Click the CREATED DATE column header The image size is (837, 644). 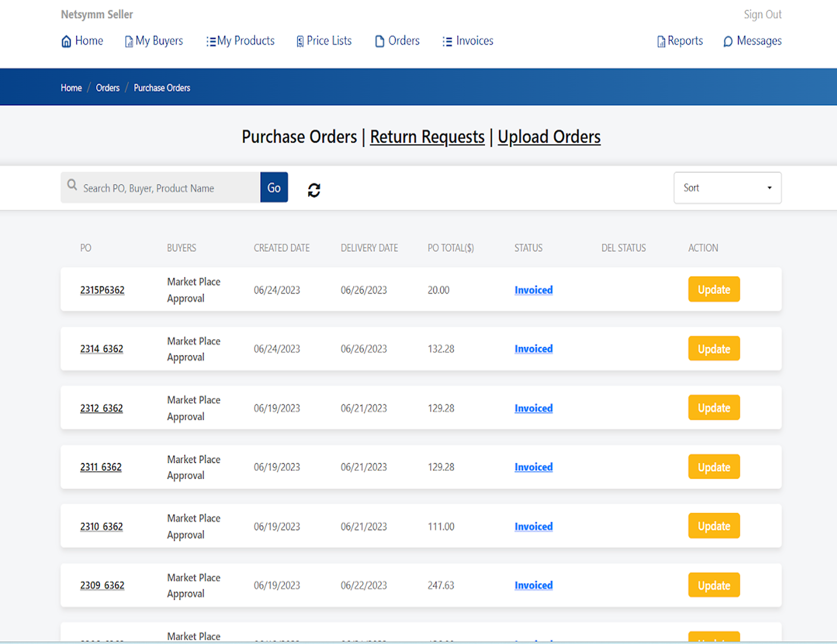pyautogui.click(x=282, y=248)
